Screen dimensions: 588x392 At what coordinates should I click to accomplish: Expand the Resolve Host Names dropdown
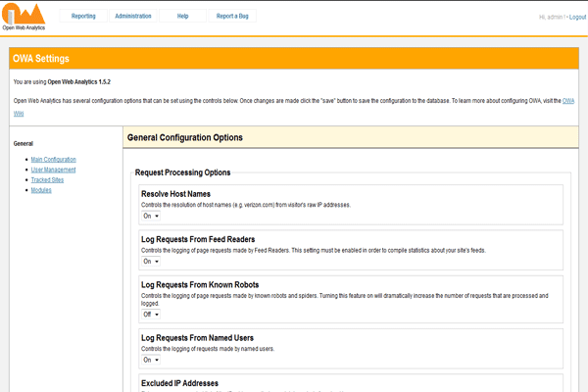click(151, 216)
